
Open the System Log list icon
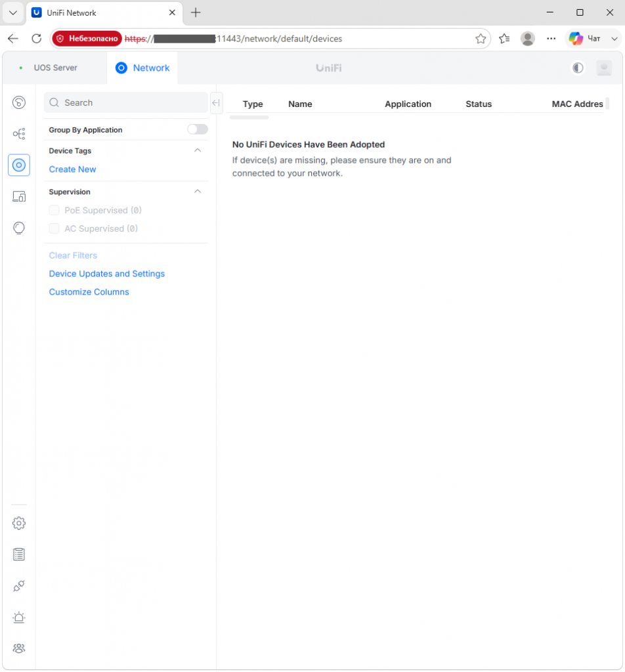click(19, 554)
